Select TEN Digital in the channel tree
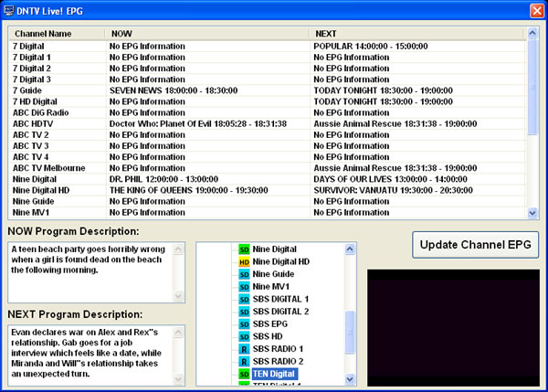 coord(275,374)
